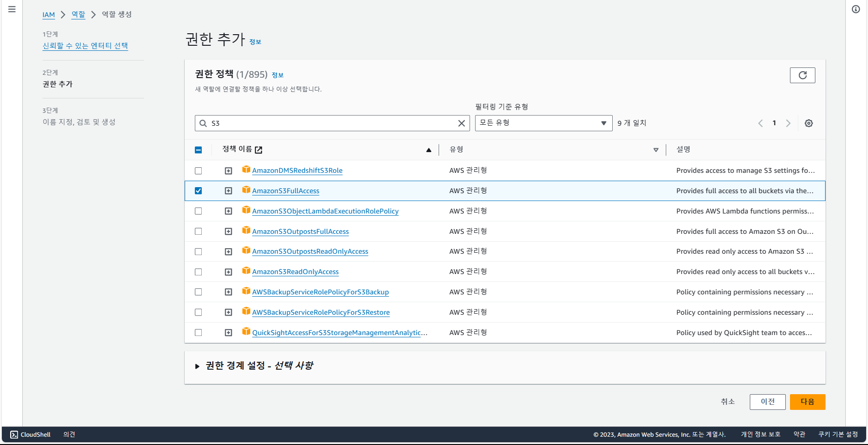Click the AmazonS3OutpostsFullAccess cube icon
The height and width of the screenshot is (445, 868).
247,231
